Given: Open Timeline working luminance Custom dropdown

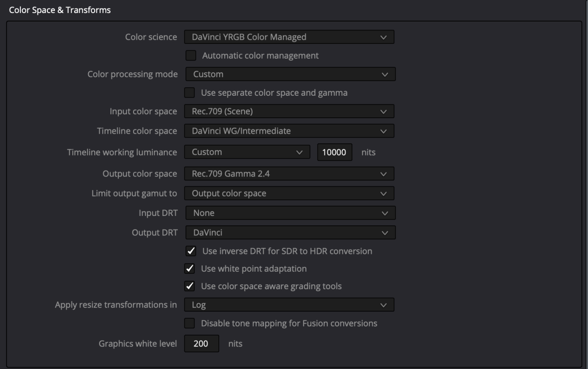Looking at the screenshot, I should [x=247, y=152].
